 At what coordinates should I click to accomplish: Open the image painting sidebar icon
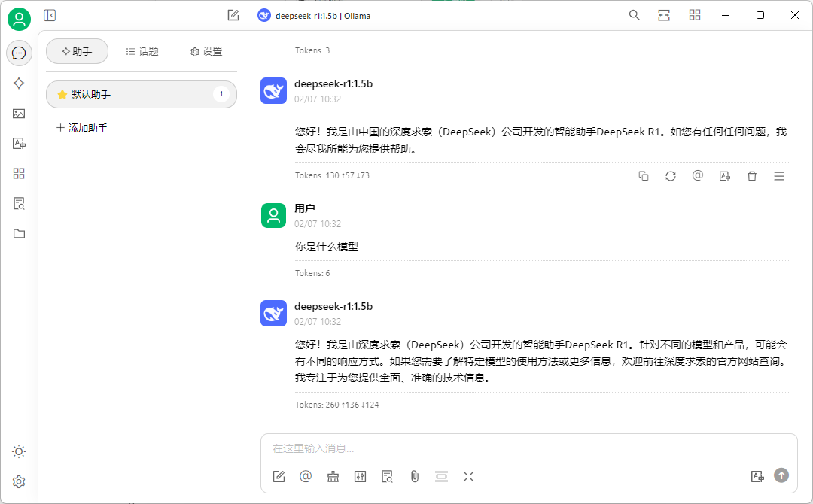tap(19, 114)
